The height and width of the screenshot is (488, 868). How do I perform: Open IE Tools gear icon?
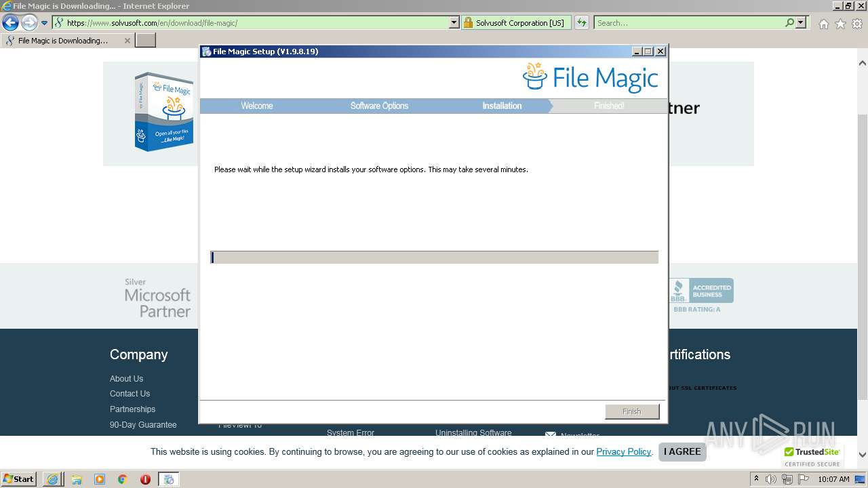pos(857,24)
